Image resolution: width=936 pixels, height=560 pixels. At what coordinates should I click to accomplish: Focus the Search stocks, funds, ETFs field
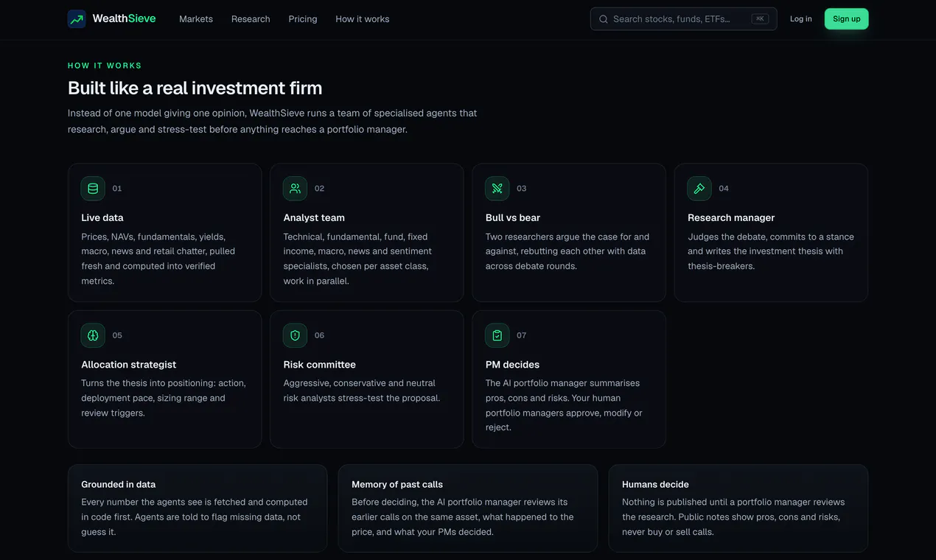683,19
